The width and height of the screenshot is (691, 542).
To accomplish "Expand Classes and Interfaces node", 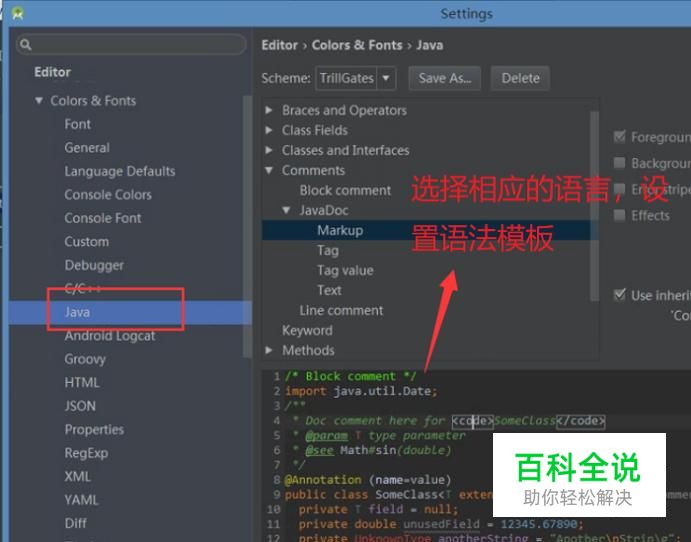I will pos(269,150).
